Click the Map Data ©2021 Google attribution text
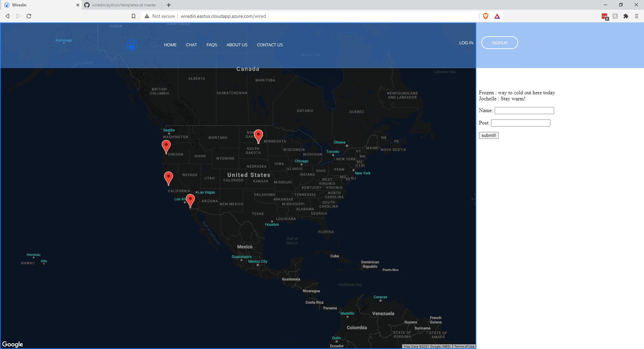This screenshot has height=349, width=644. pyautogui.click(x=427, y=346)
